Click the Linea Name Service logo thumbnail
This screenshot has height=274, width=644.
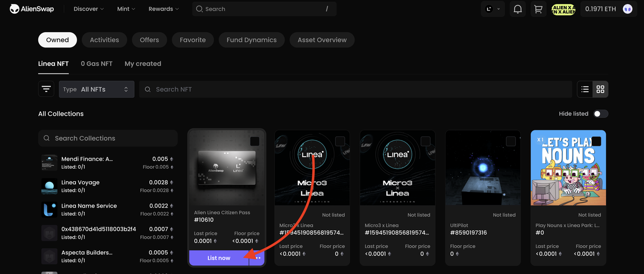coord(49,210)
